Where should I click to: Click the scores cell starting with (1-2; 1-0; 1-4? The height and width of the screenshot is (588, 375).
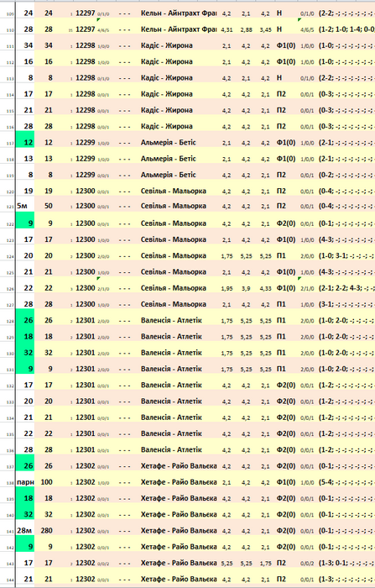tap(346, 29)
